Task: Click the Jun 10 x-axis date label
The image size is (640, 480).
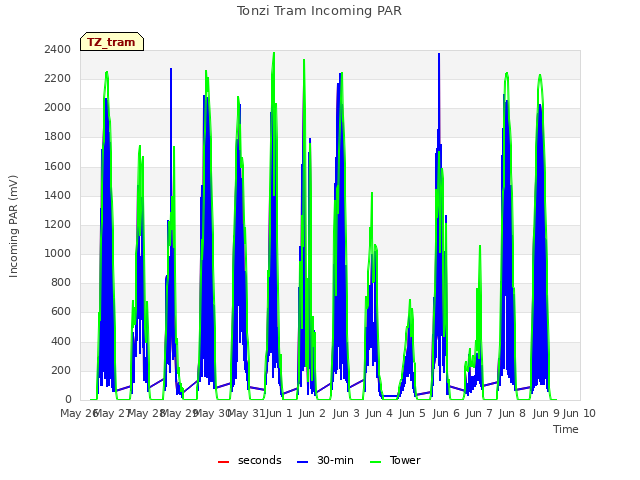Action: pos(579,413)
